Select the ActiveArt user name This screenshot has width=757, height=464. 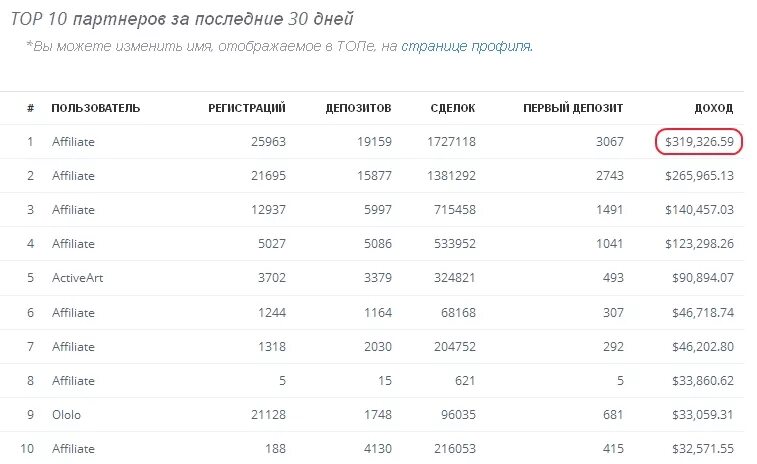(x=77, y=278)
